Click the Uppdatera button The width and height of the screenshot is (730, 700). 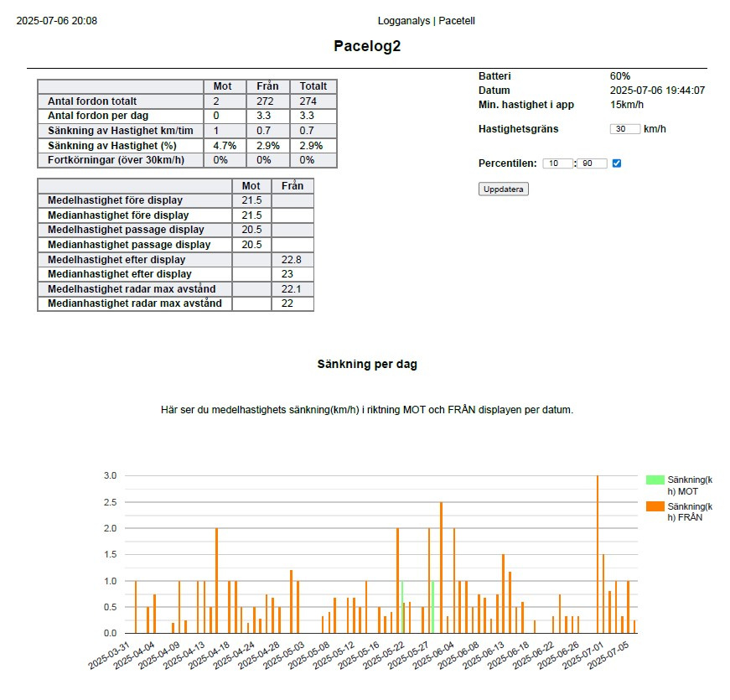point(503,189)
